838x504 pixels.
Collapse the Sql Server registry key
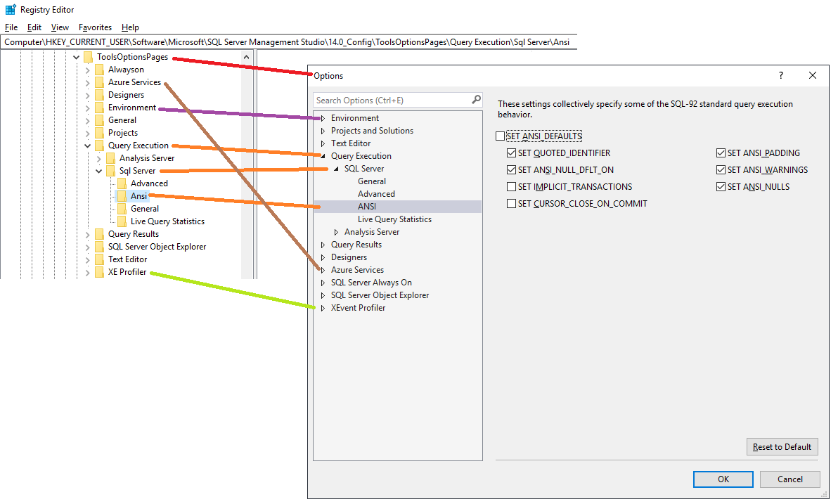pyautogui.click(x=99, y=171)
